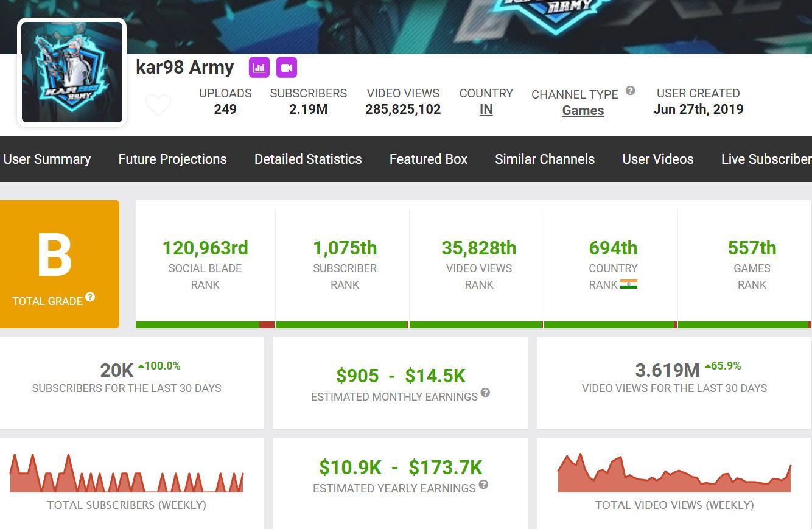Open the Live Subscriber tab
The width and height of the screenshot is (812, 529).
point(766,159)
